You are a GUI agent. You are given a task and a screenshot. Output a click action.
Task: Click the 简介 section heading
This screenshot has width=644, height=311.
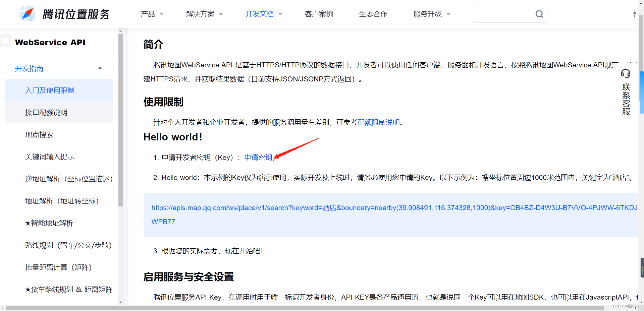click(x=153, y=44)
